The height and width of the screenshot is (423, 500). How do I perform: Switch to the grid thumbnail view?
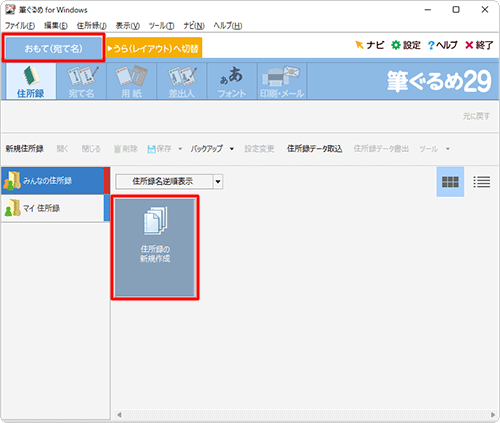click(x=450, y=182)
